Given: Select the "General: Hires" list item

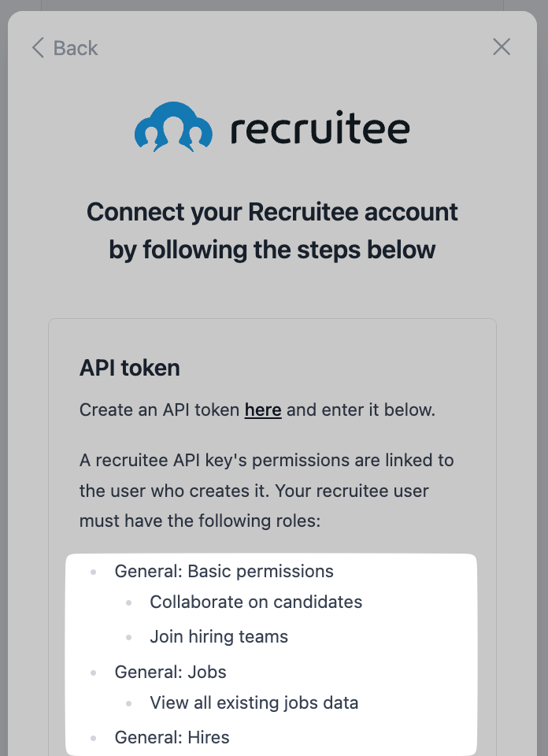Looking at the screenshot, I should (172, 737).
